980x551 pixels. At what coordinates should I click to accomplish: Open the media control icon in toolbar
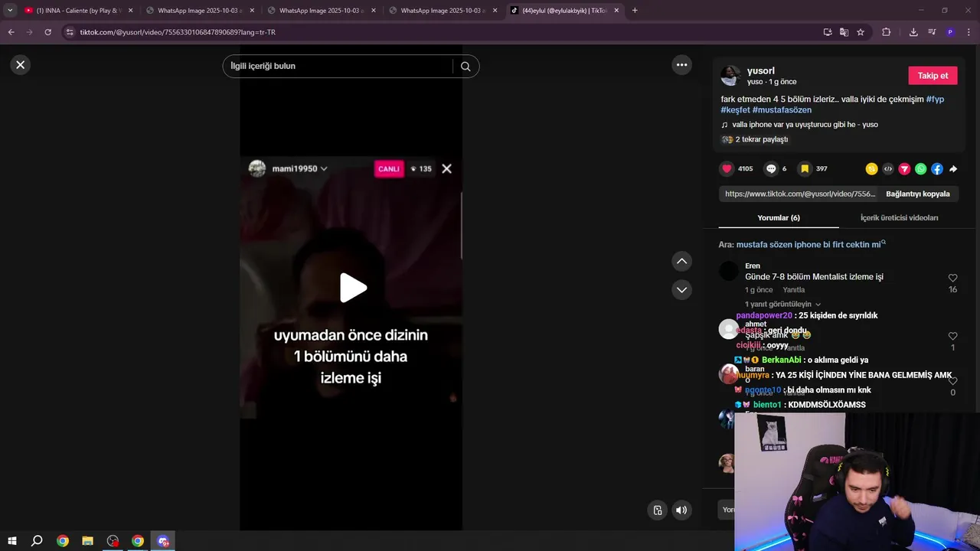tap(932, 32)
